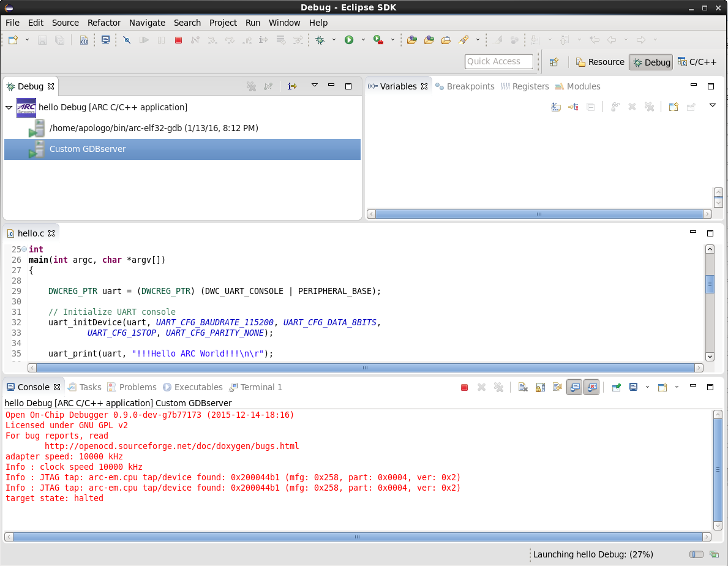Toggle Instruction Stepping Mode in main toolbar

(x=264, y=40)
